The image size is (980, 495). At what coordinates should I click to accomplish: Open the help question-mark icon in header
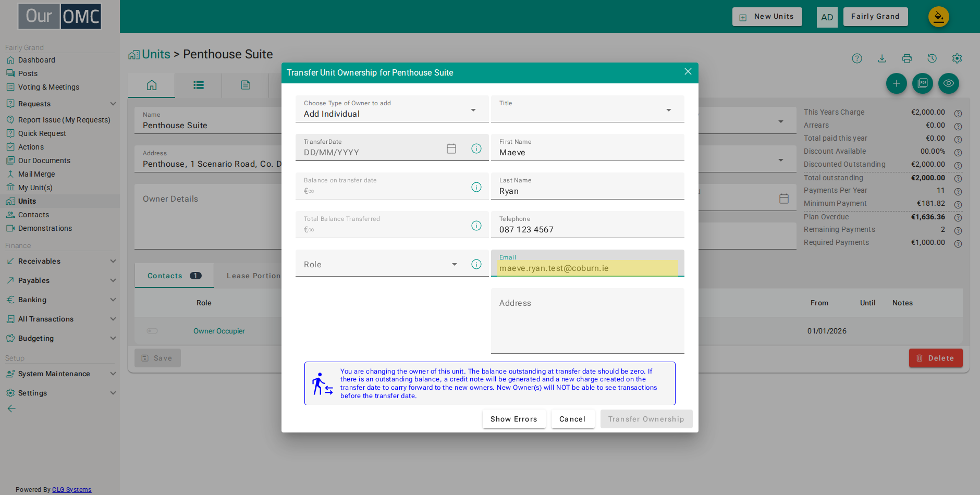click(x=857, y=58)
